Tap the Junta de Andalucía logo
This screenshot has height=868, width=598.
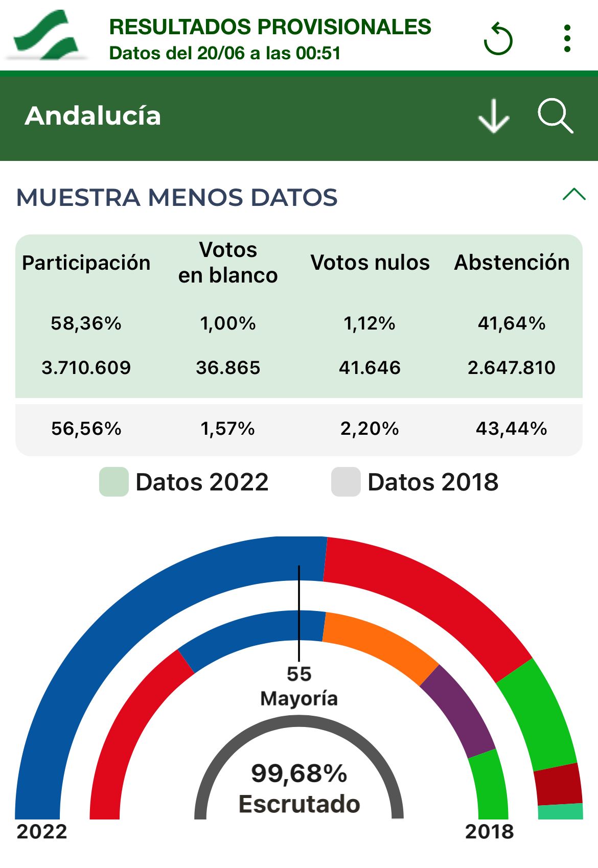coord(45,34)
